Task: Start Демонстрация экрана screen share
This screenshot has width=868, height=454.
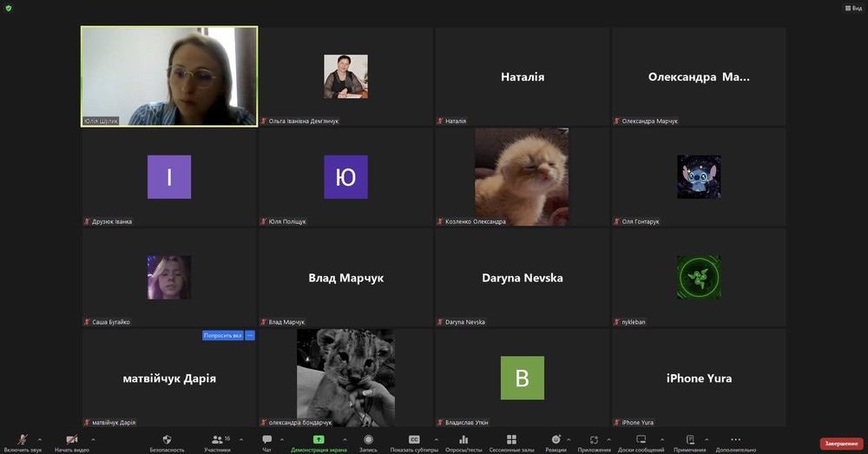Action: pos(319,443)
